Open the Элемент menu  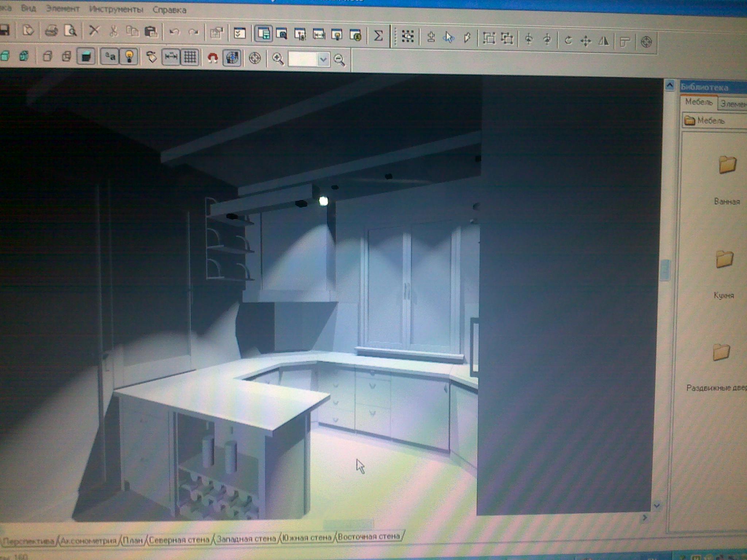coord(63,9)
